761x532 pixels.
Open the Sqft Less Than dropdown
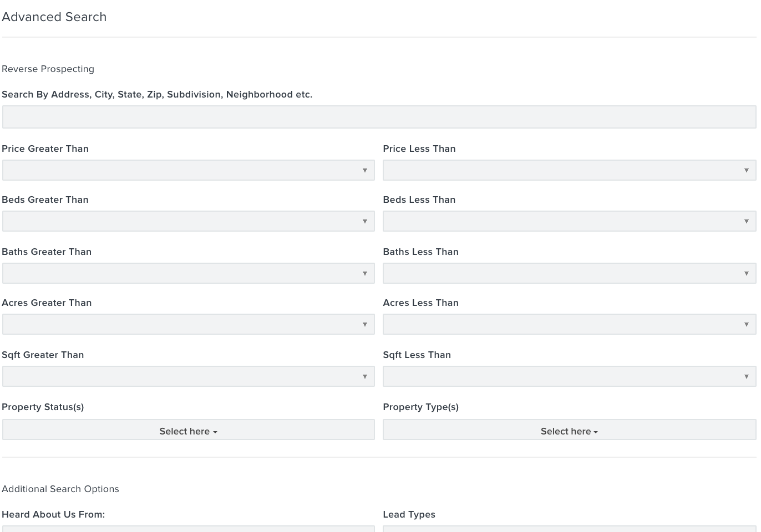point(570,376)
